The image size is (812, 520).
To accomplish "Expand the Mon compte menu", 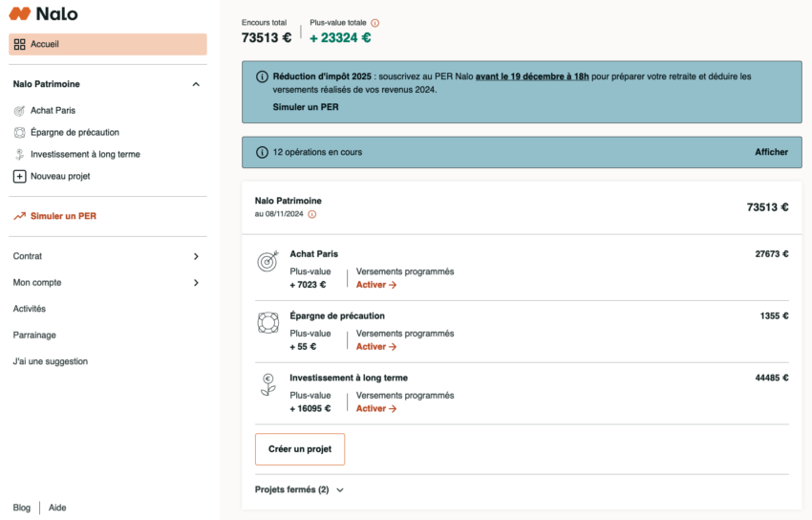I will 196,283.
